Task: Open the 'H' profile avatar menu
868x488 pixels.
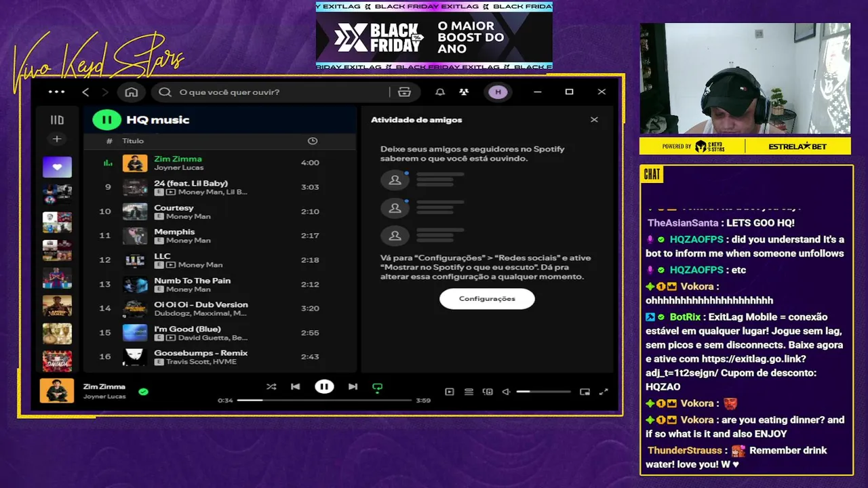Action: coord(498,92)
